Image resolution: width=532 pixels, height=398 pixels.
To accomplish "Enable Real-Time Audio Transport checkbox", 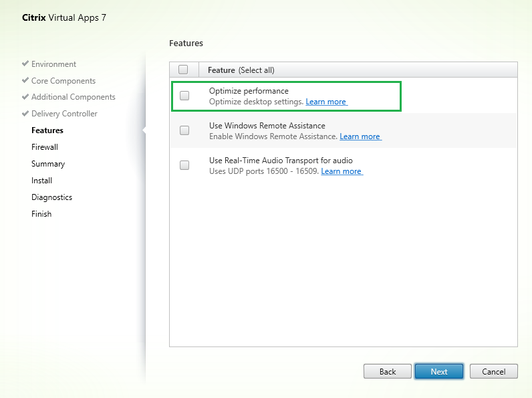I will point(184,165).
